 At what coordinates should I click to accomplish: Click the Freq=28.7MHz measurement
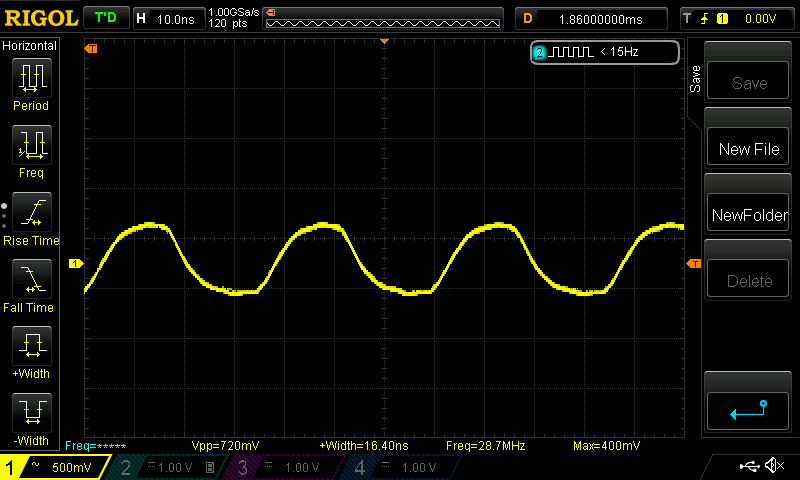pyautogui.click(x=485, y=445)
